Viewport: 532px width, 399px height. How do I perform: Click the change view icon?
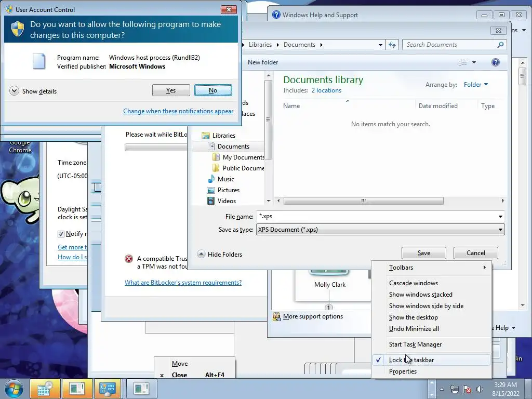[x=463, y=62]
